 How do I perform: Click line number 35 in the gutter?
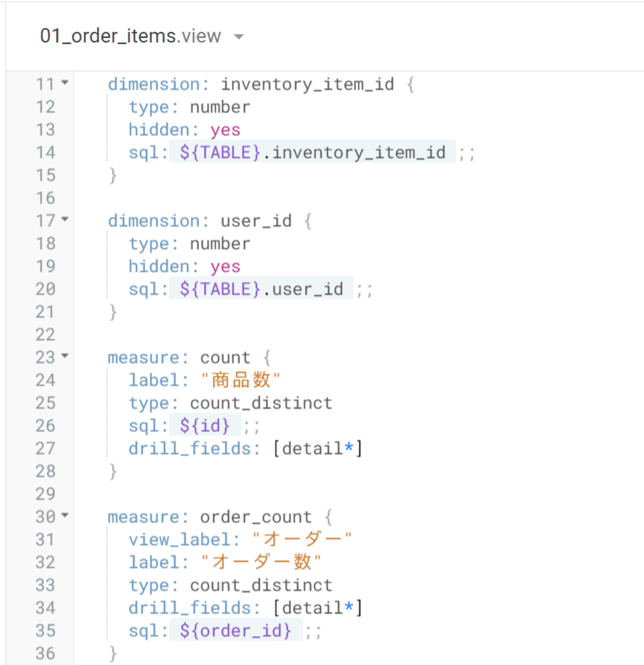pyautogui.click(x=46, y=631)
